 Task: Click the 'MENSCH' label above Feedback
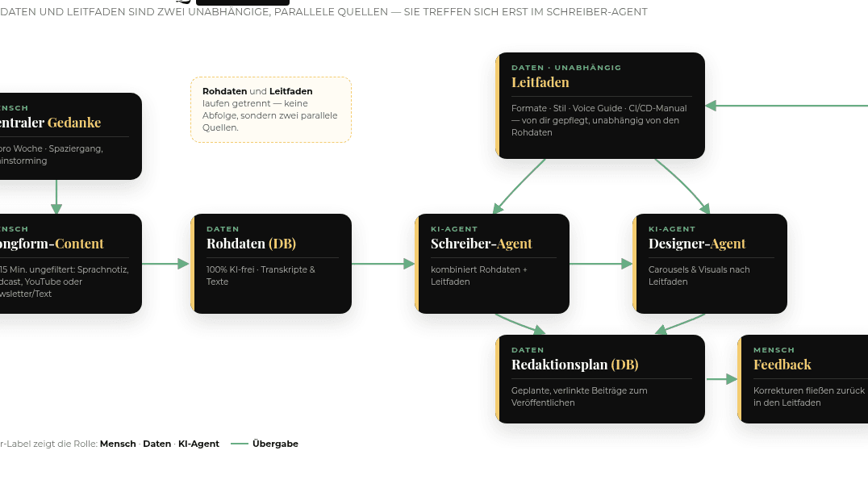coord(774,350)
